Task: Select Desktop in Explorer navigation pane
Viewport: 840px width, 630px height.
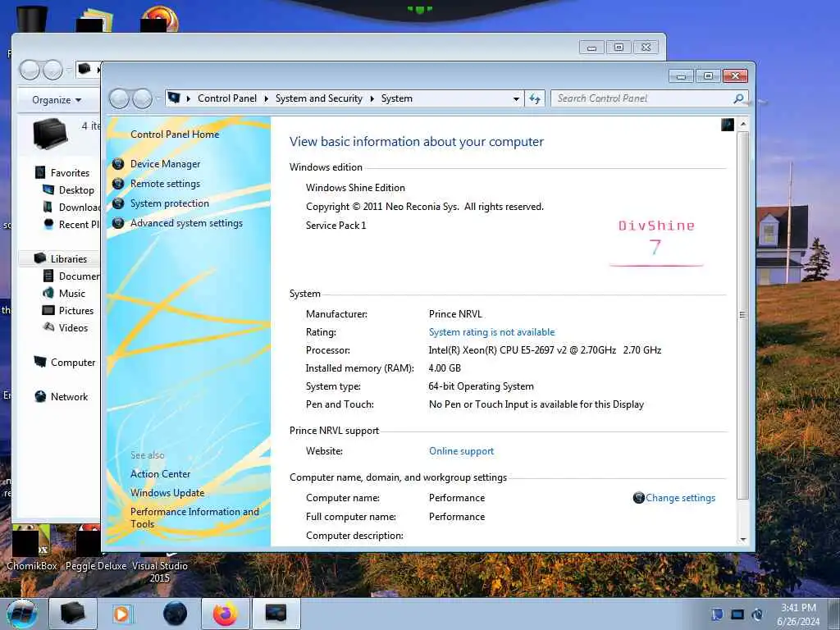Action: 76,190
